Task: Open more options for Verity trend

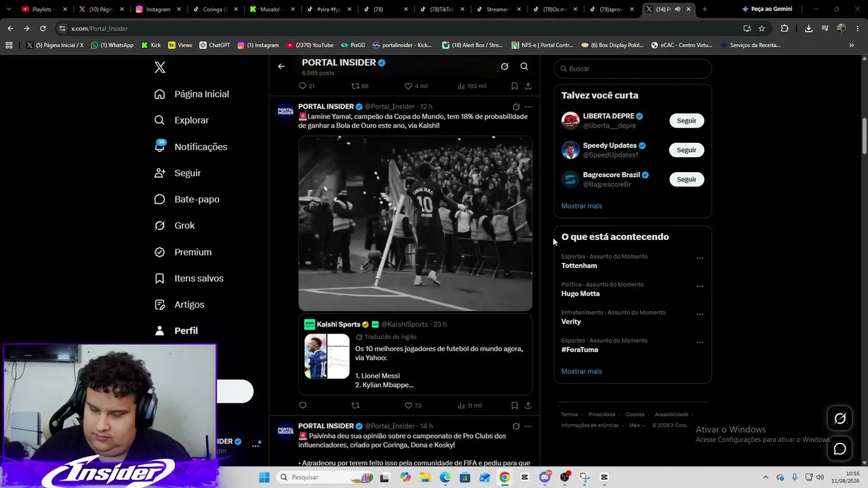Action: tap(700, 314)
